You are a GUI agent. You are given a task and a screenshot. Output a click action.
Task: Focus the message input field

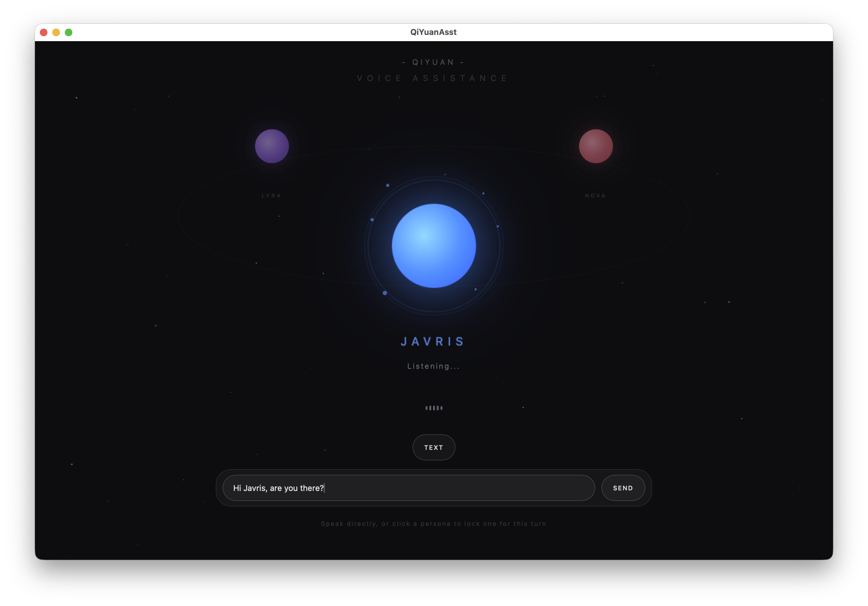tap(409, 488)
